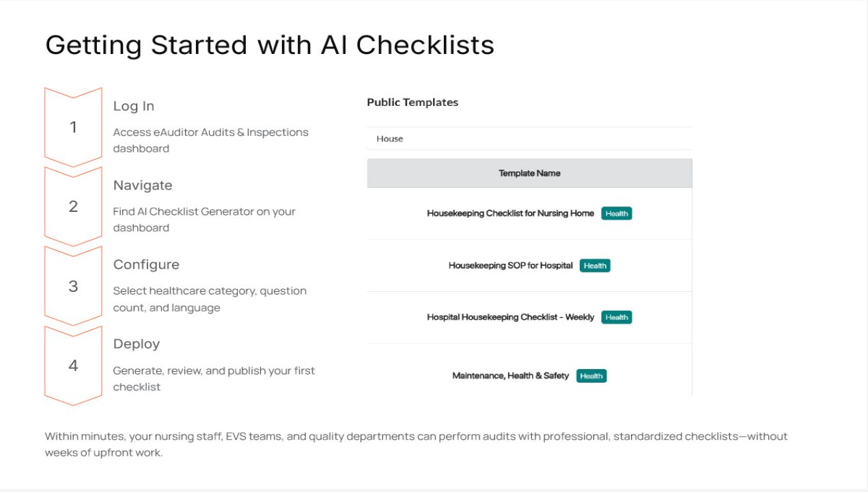The image size is (868, 492).
Task: Click the step 1 chevron badge
Action: coord(73,127)
